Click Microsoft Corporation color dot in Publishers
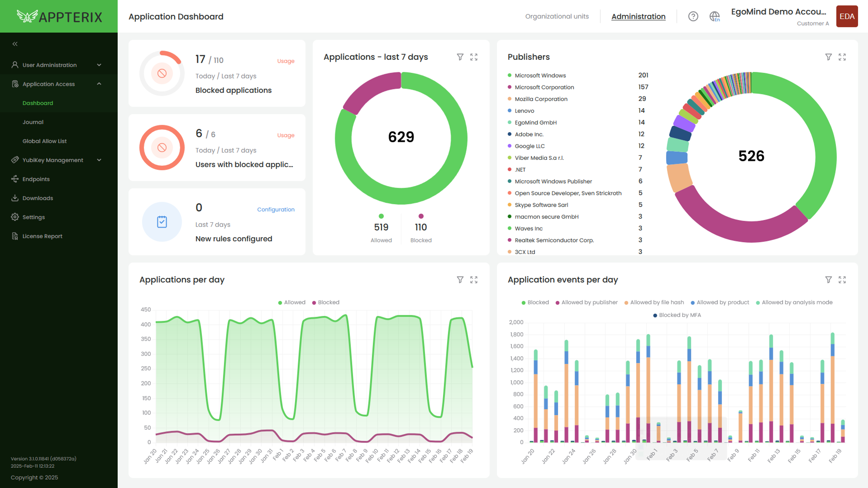 click(509, 87)
